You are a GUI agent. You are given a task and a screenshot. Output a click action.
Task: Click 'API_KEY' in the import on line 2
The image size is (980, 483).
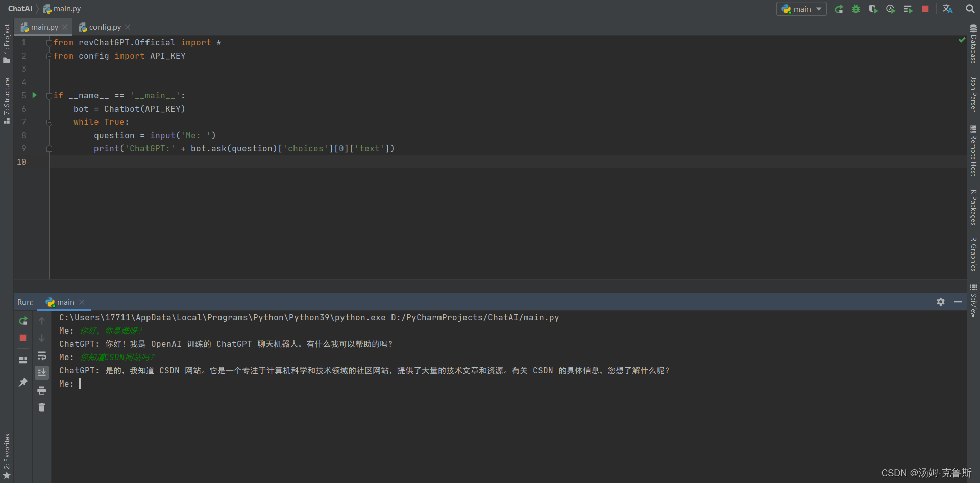click(x=168, y=56)
